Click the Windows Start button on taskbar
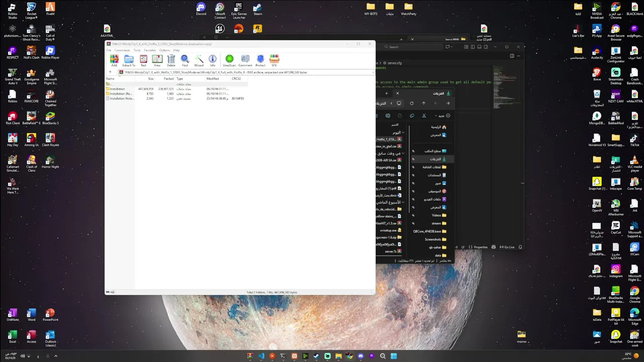644x362 pixels. pos(393,356)
